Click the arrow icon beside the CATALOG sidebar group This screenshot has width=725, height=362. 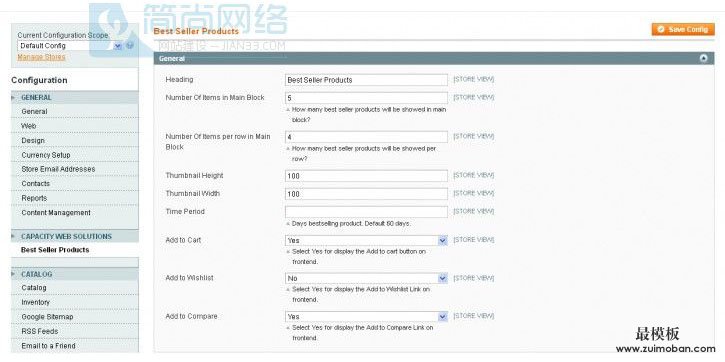click(13, 274)
